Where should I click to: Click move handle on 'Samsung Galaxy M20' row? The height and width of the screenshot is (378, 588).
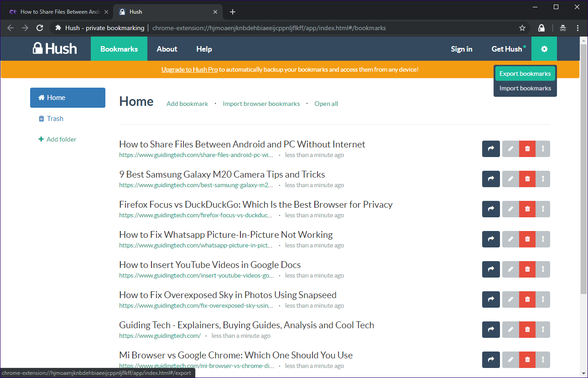[543, 179]
